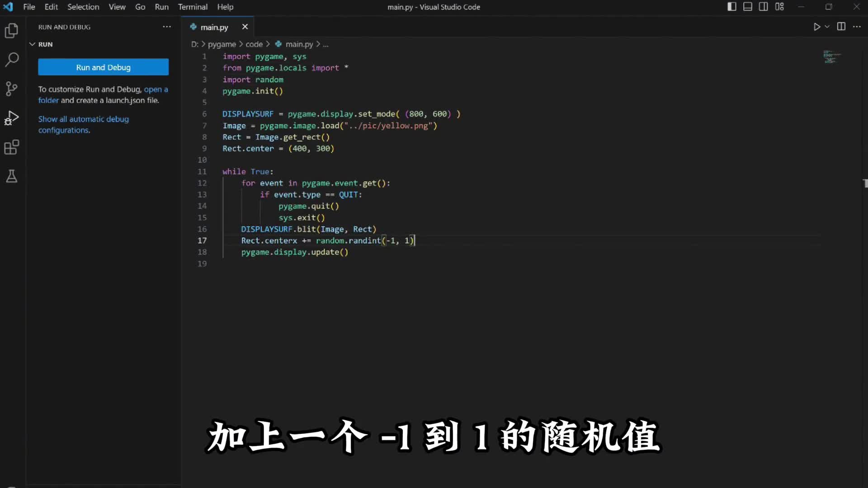Run main.py using the play icon
Viewport: 868px width, 488px height.
coord(816,27)
